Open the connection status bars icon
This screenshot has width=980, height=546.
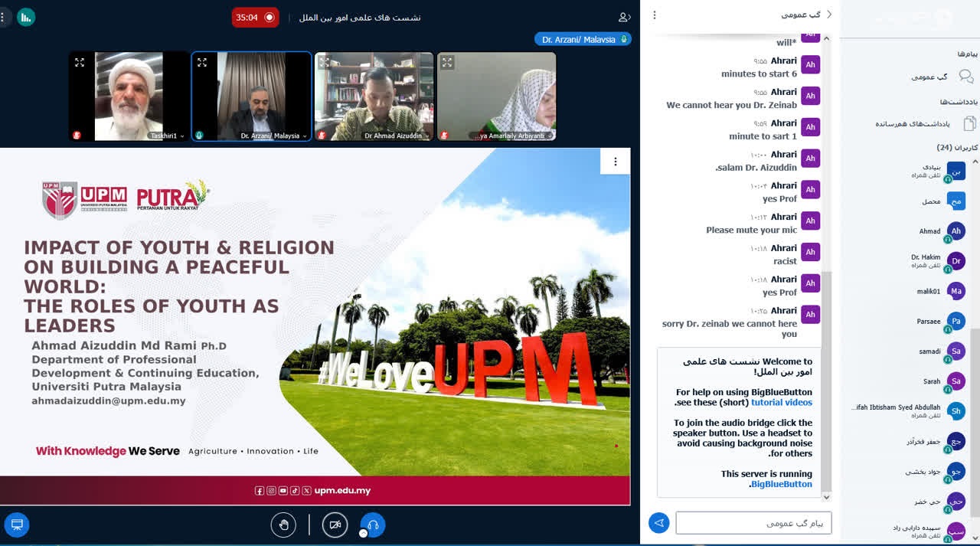point(26,17)
